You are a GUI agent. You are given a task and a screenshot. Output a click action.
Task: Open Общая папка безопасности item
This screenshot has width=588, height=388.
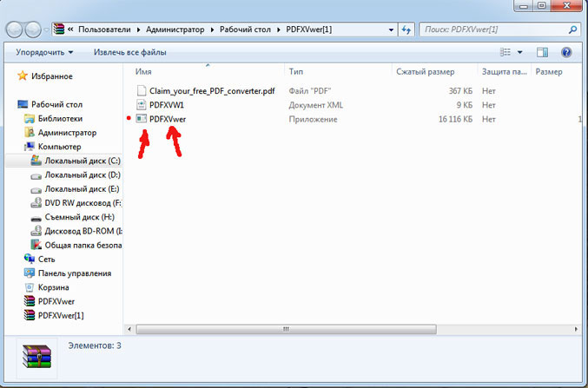pyautogui.click(x=83, y=245)
